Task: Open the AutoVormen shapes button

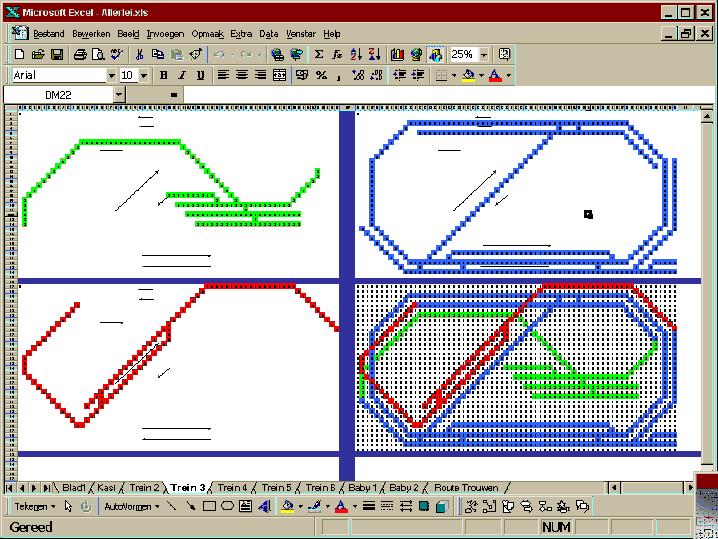Action: pos(132,506)
